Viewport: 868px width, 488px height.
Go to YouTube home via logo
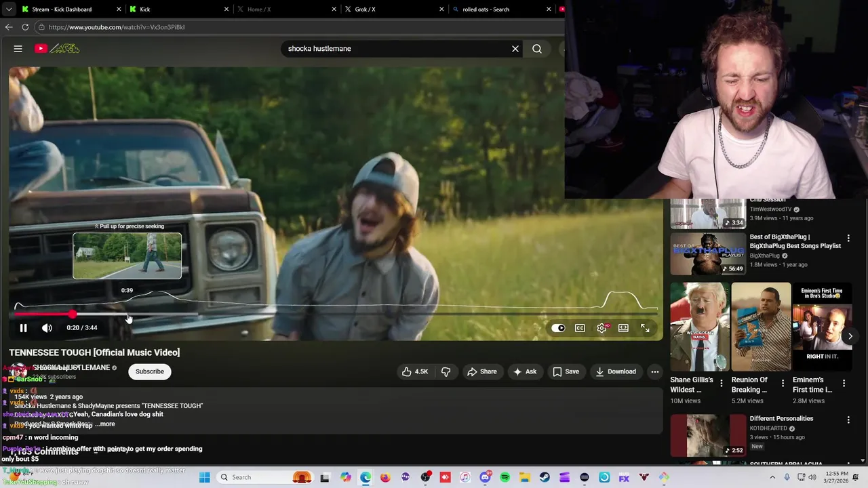[58, 49]
